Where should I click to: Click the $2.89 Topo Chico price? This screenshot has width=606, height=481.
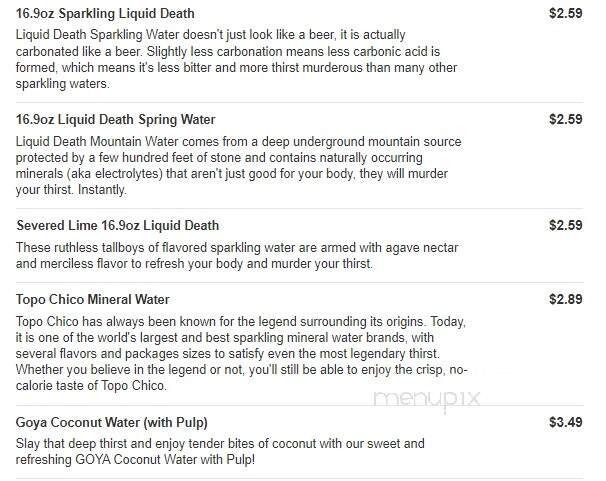pyautogui.click(x=566, y=299)
